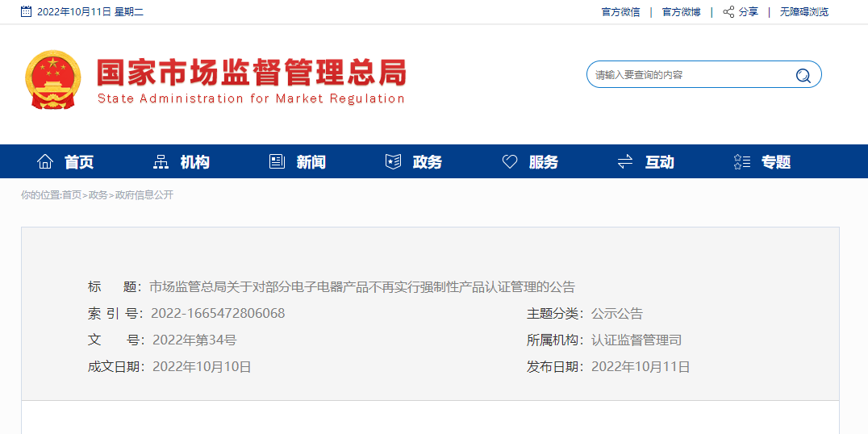Image resolution: width=868 pixels, height=434 pixels.
Task: Click the 国家市场监督管理总局 site title
Action: pos(252,73)
